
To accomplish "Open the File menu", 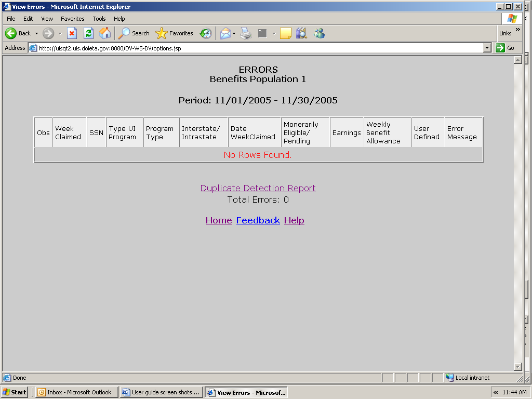I will 11,19.
